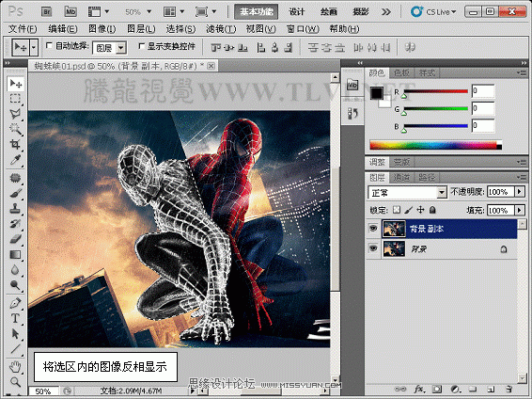The width and height of the screenshot is (532, 399).
Task: Select the Gradient tool
Action: pos(15,254)
